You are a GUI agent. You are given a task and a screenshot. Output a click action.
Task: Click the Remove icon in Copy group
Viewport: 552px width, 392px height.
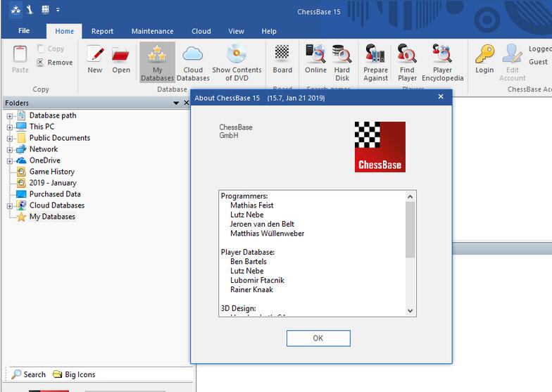click(x=41, y=62)
